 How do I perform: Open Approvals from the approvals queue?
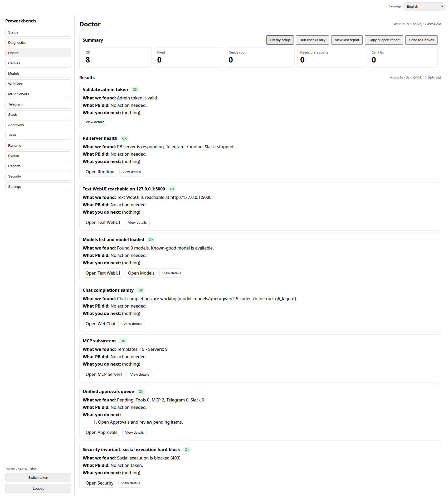click(x=101, y=433)
